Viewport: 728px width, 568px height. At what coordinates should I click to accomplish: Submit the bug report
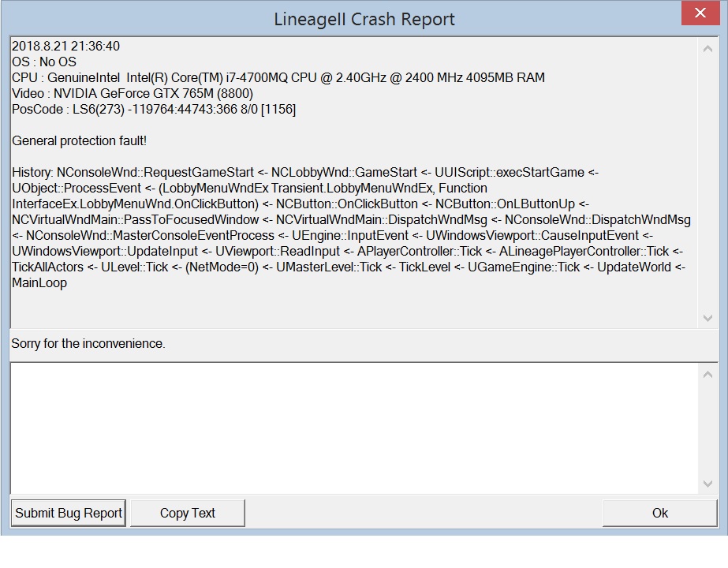69,513
